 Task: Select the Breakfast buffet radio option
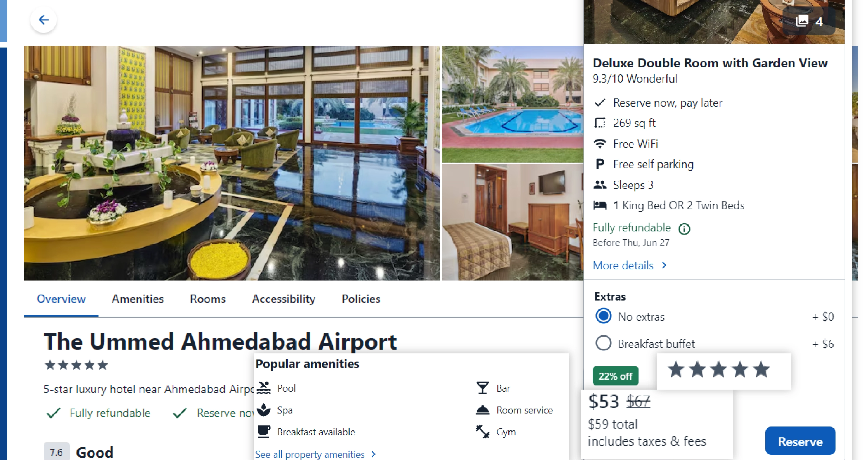pyautogui.click(x=603, y=343)
